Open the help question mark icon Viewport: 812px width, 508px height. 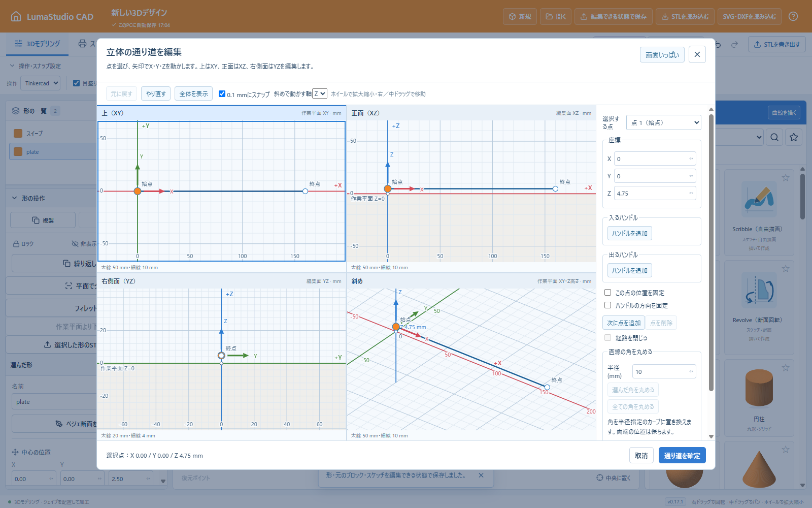click(x=793, y=16)
